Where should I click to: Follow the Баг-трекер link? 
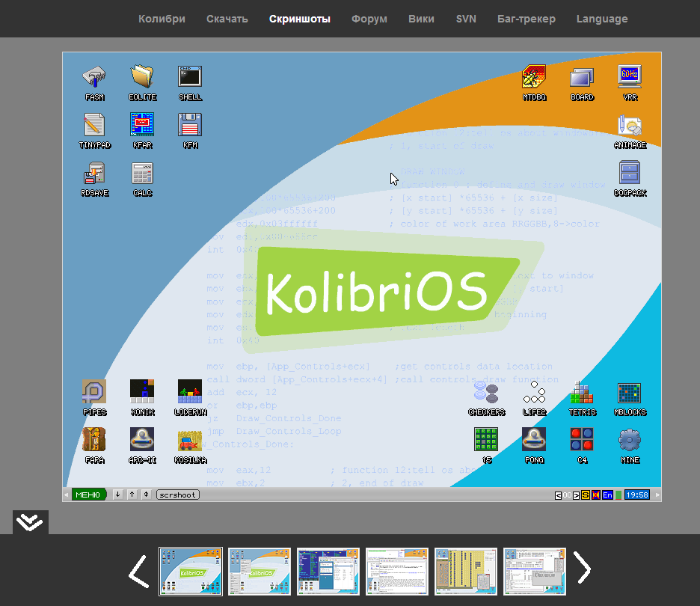point(526,19)
